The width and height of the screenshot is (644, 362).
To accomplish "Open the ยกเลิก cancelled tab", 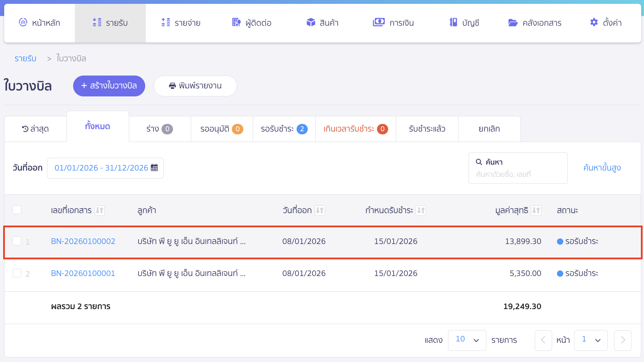I will [x=489, y=129].
